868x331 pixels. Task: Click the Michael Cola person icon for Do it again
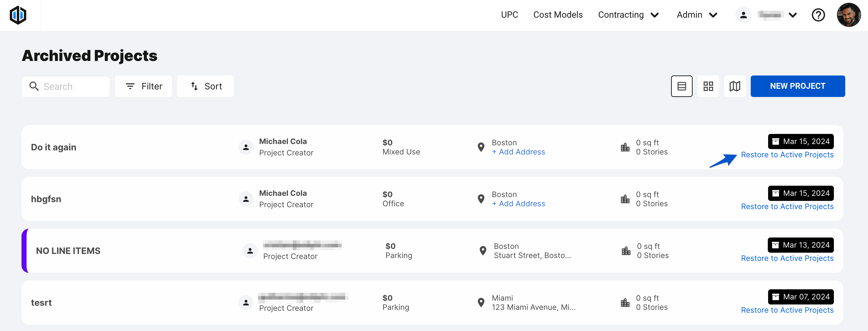click(246, 147)
